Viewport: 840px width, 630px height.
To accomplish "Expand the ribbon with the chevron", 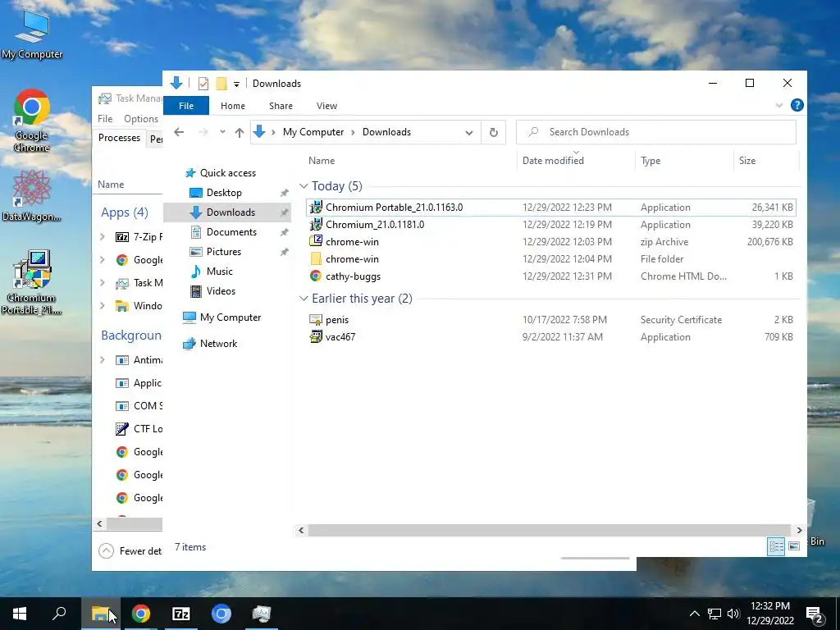I will 779,106.
